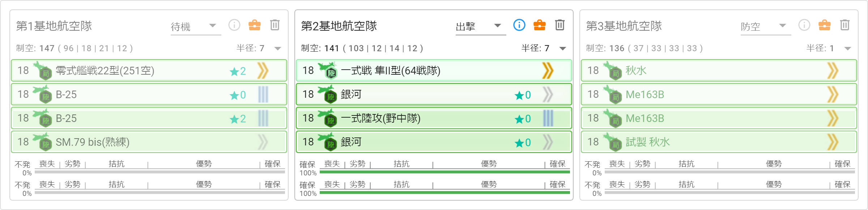
Task: Expand the 半径 7 selector in base 1
Action: click(x=259, y=48)
